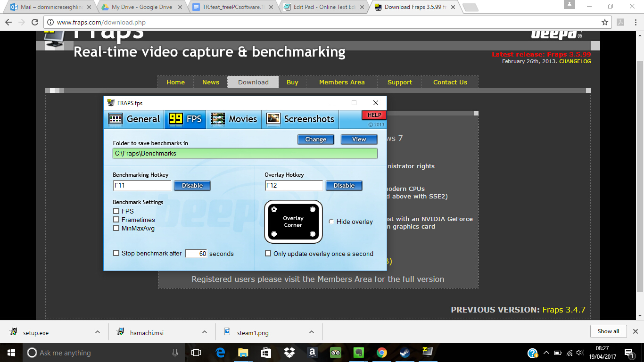
Task: Click View to open benchmarks folder
Action: click(x=359, y=140)
